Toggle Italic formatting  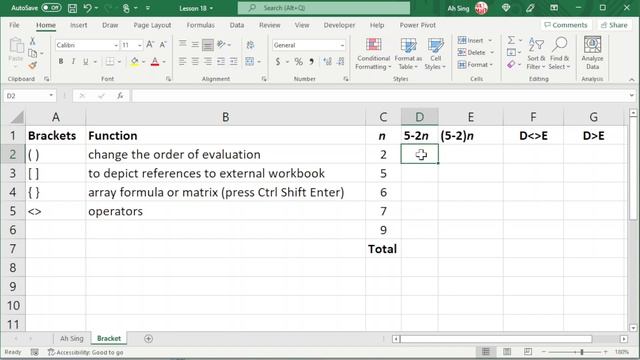coord(73,62)
